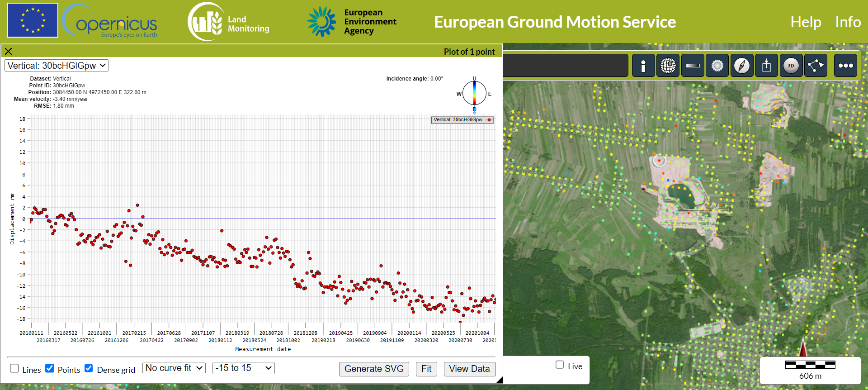The height and width of the screenshot is (390, 868).
Task: Open the Vertical: 30bcHGIGpw dataset dropdown
Action: [57, 66]
